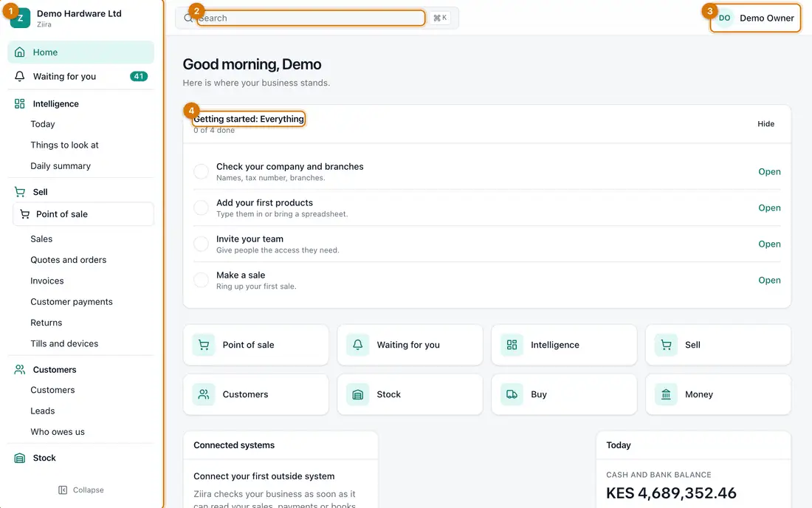812x508 pixels.
Task: Open Invite your team step
Action: coord(769,244)
